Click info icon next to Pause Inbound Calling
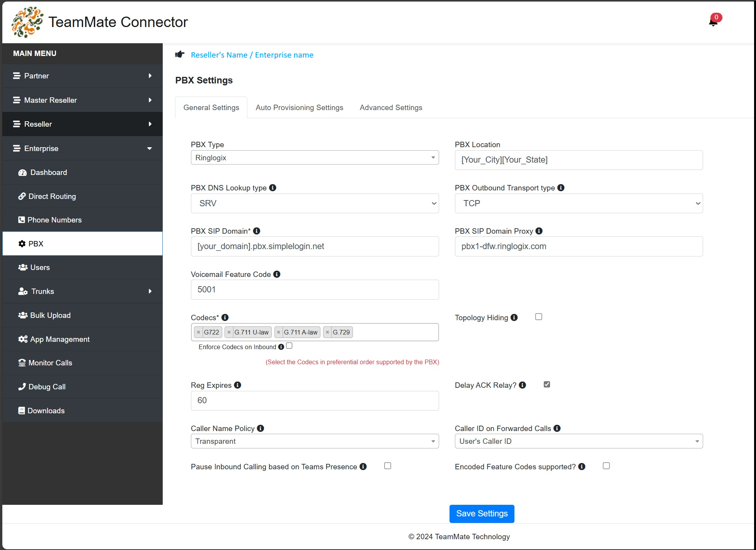Image resolution: width=756 pixels, height=550 pixels. [363, 467]
